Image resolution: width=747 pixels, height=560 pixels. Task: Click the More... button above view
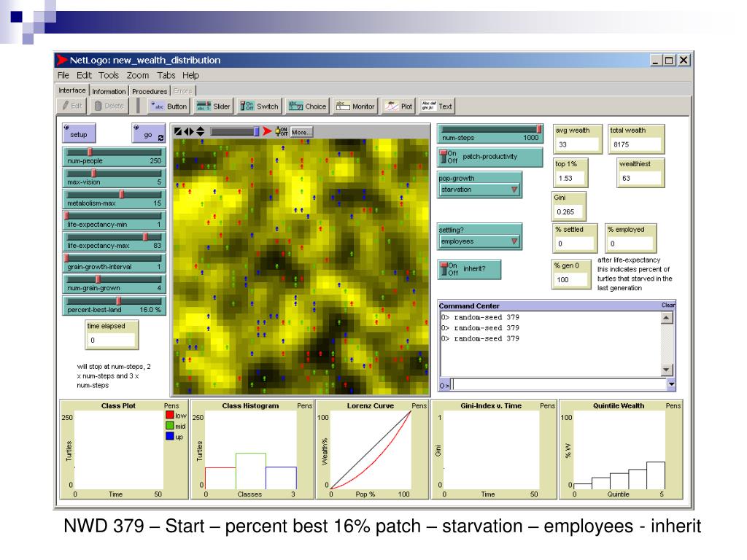point(300,132)
